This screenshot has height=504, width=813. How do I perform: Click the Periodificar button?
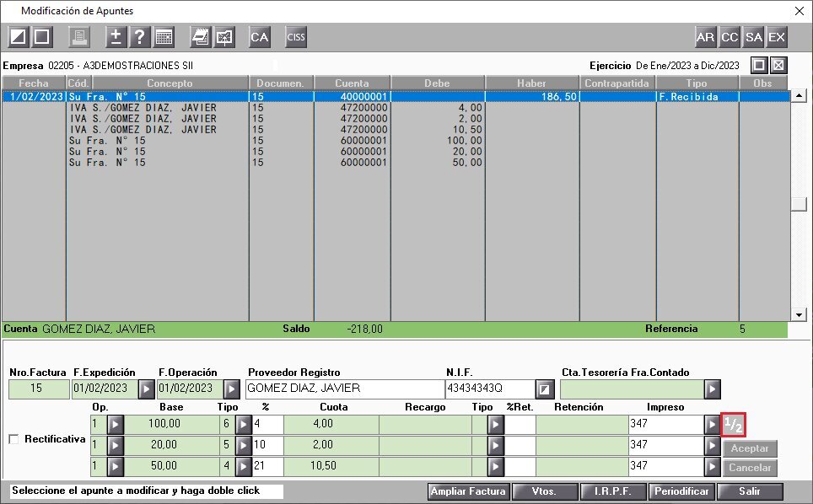pos(681,491)
